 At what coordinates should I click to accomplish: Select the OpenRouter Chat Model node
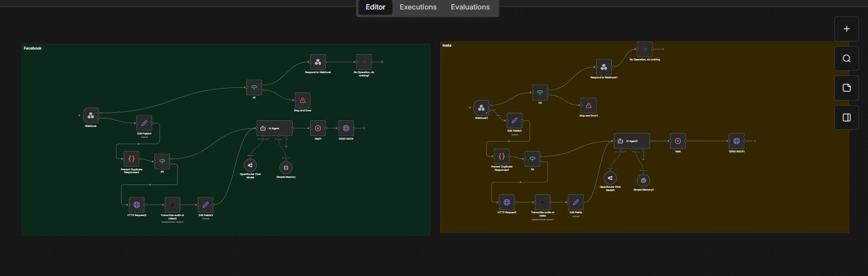(x=250, y=165)
